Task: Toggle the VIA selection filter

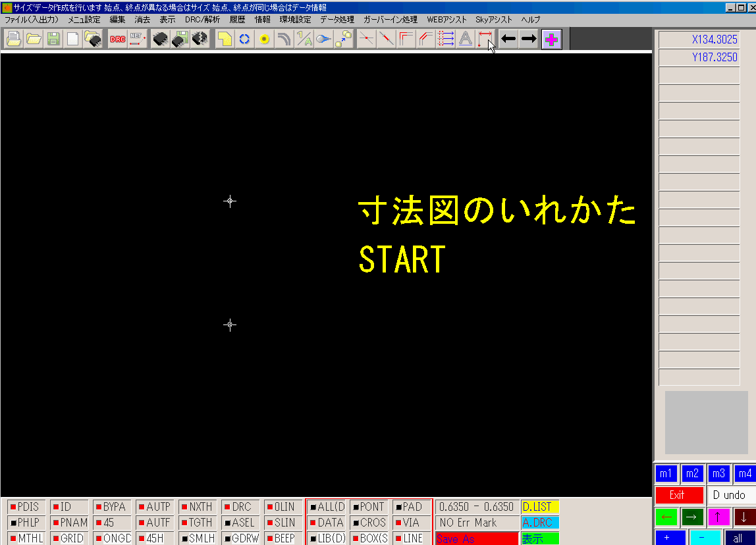Action: (412, 523)
